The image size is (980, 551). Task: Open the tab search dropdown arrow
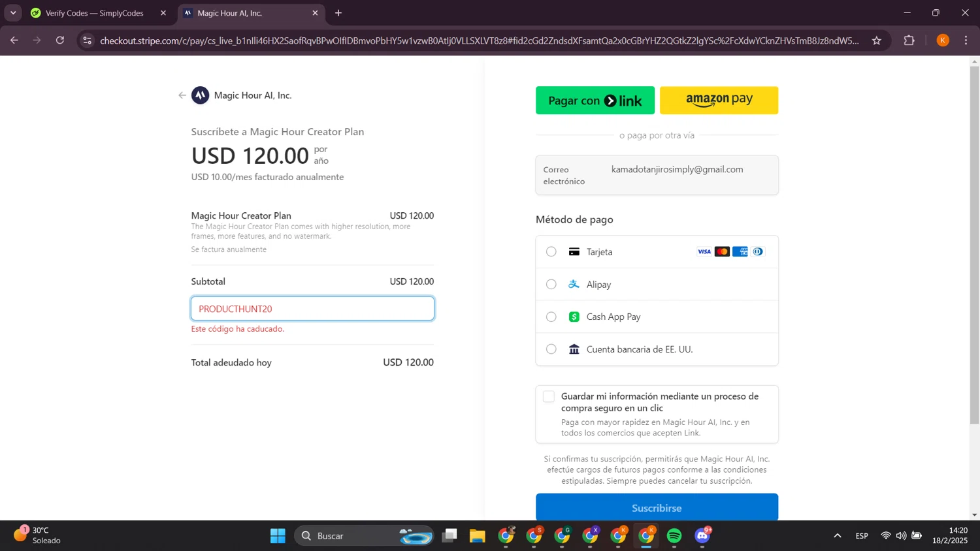coord(13,13)
